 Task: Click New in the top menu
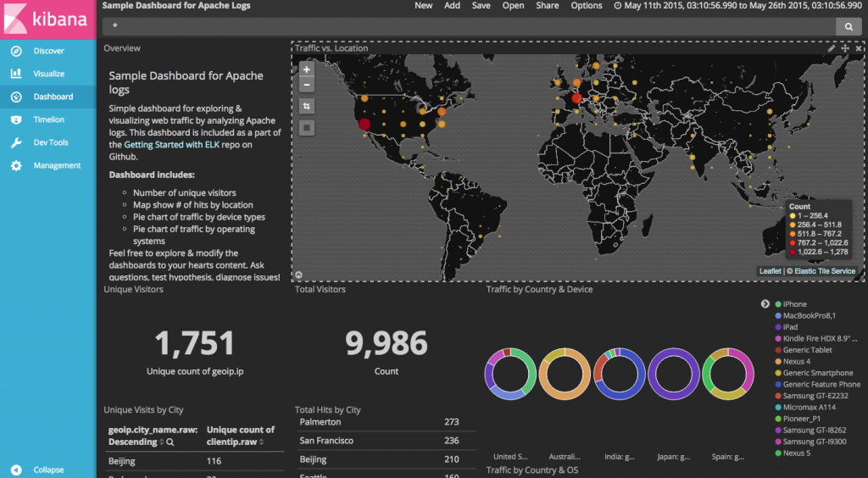424,6
